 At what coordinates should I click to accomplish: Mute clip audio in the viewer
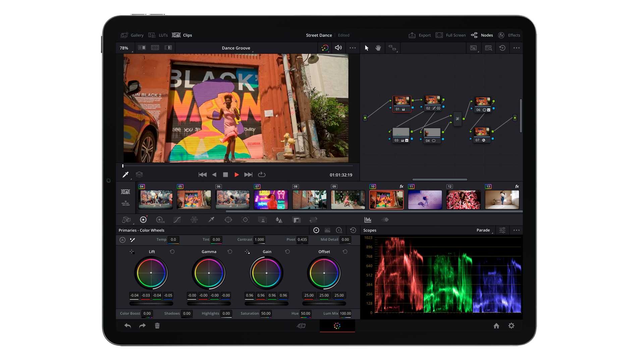[x=338, y=48]
